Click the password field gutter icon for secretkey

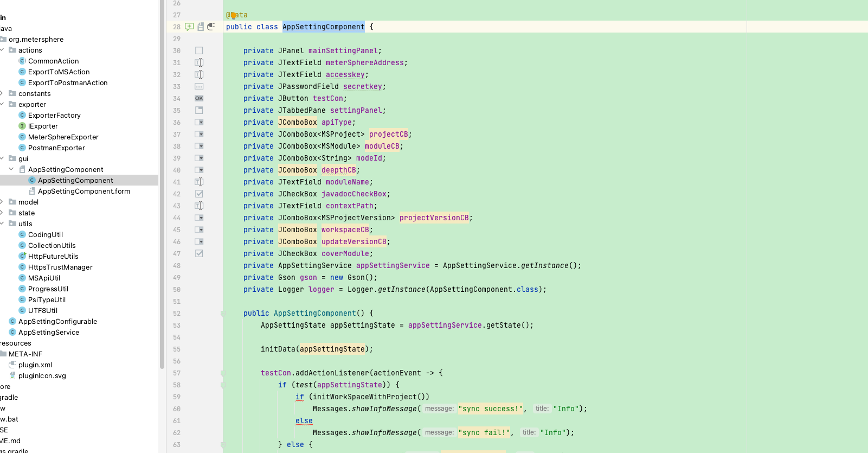(199, 86)
